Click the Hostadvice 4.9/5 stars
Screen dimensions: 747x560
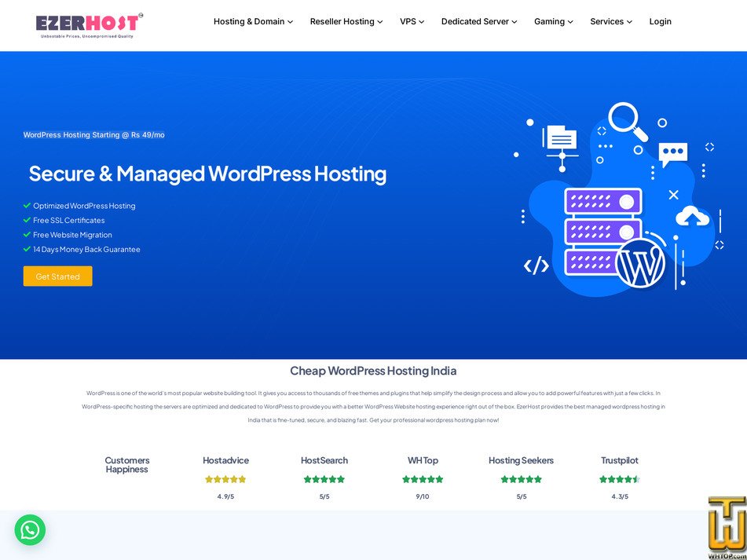point(225,478)
